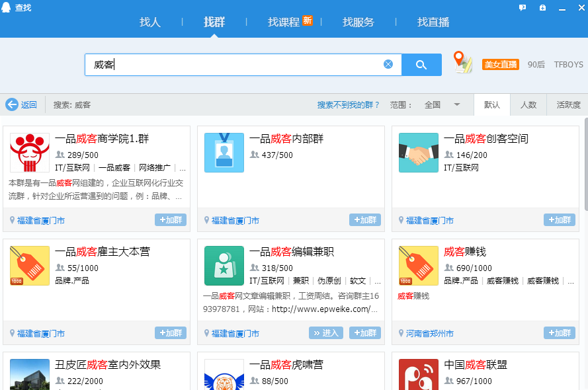Click the feedback speech-bubble icon in titlebar
The height and width of the screenshot is (390, 588).
pos(523,7)
